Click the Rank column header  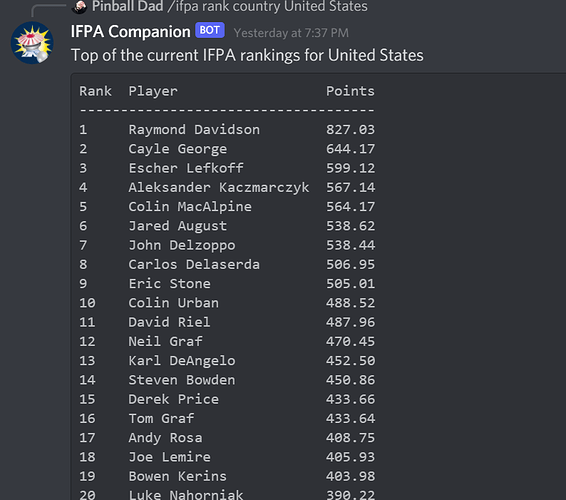(95, 91)
